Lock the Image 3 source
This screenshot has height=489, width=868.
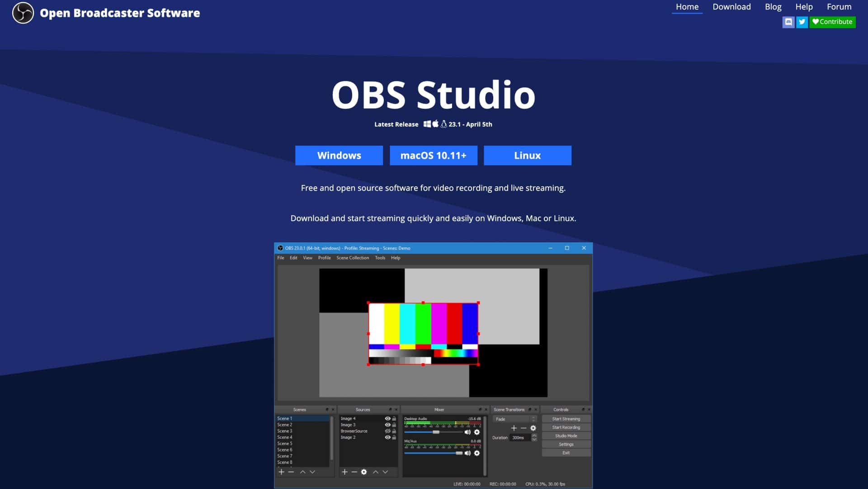point(394,425)
